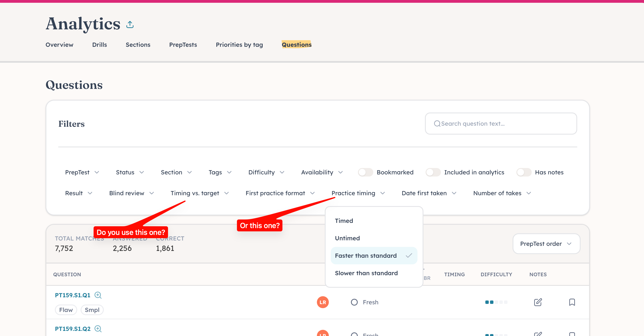Click the difficulty indicator dots for PT159.S1.Q1
644x336 pixels.
[496, 302]
